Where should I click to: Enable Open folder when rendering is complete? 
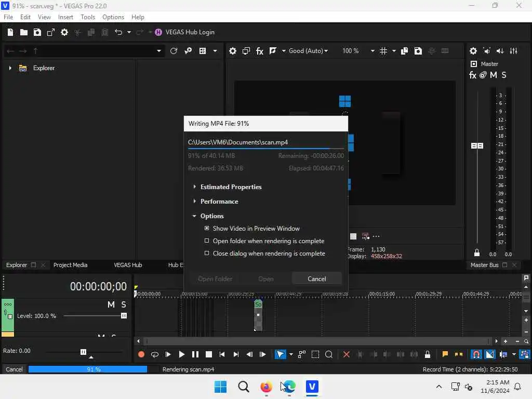coord(207,241)
